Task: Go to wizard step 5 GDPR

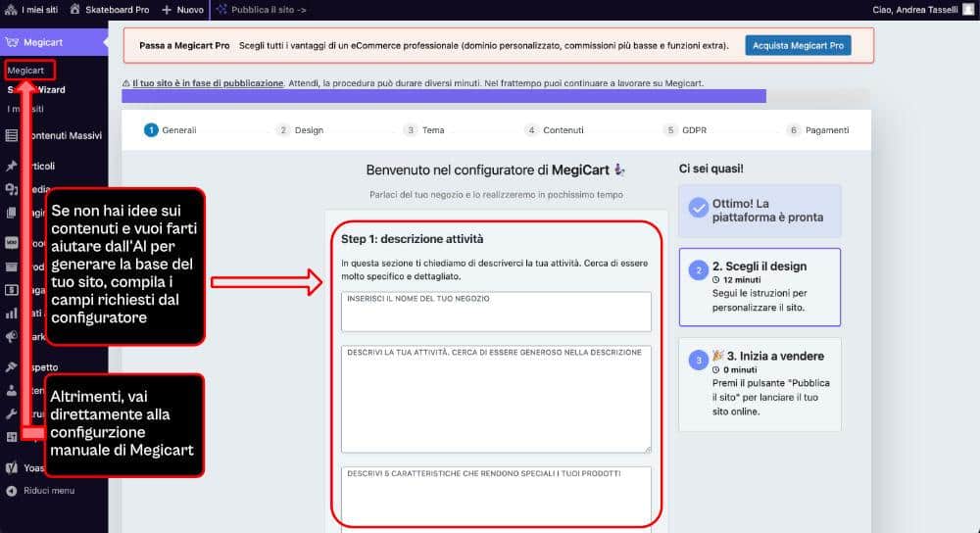Action: click(685, 130)
